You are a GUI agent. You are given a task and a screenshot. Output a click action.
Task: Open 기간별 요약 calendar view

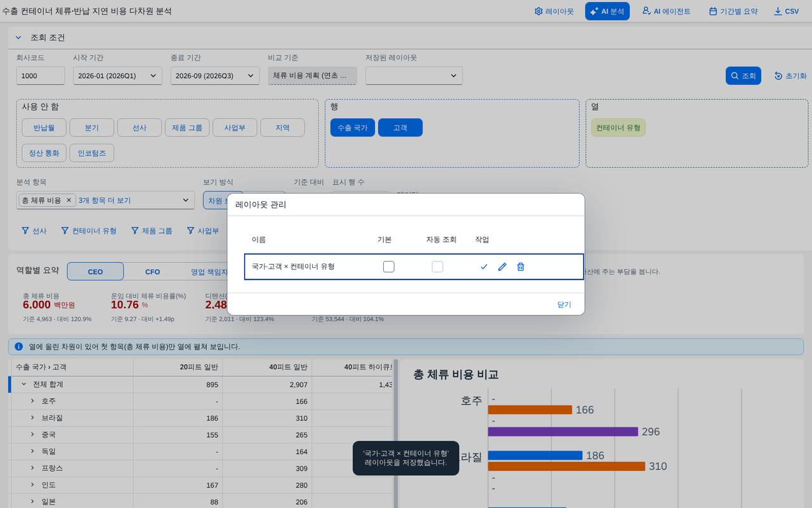(733, 11)
